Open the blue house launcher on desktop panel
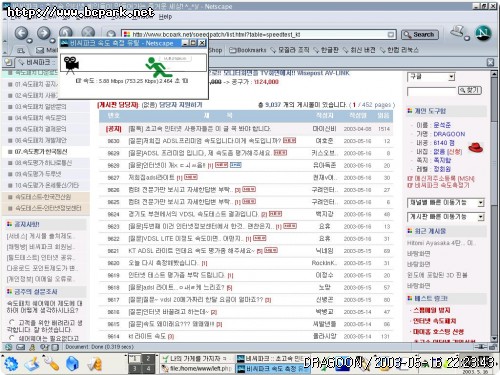Image resolution: width=500 pixels, height=375 pixels. tap(72, 363)
